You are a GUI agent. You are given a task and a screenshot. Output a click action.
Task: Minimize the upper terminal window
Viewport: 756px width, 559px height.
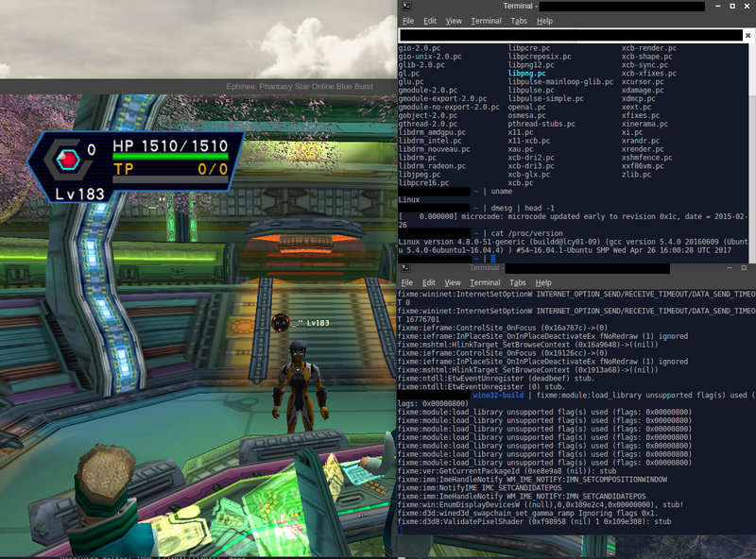pos(718,6)
